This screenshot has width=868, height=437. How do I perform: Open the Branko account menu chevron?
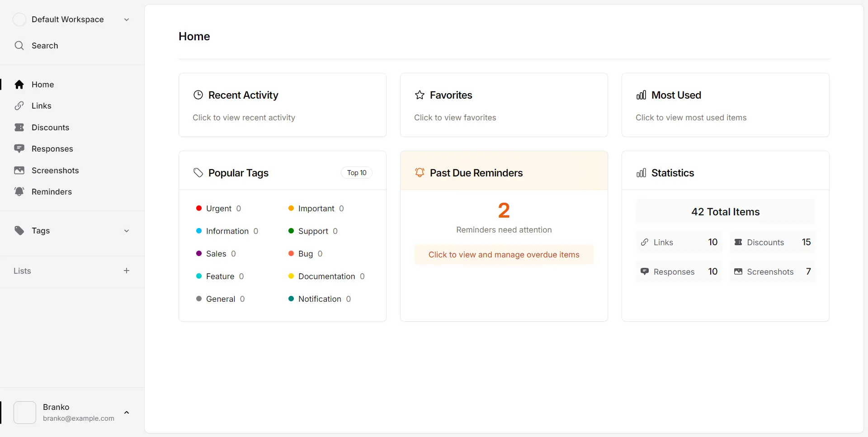(127, 413)
